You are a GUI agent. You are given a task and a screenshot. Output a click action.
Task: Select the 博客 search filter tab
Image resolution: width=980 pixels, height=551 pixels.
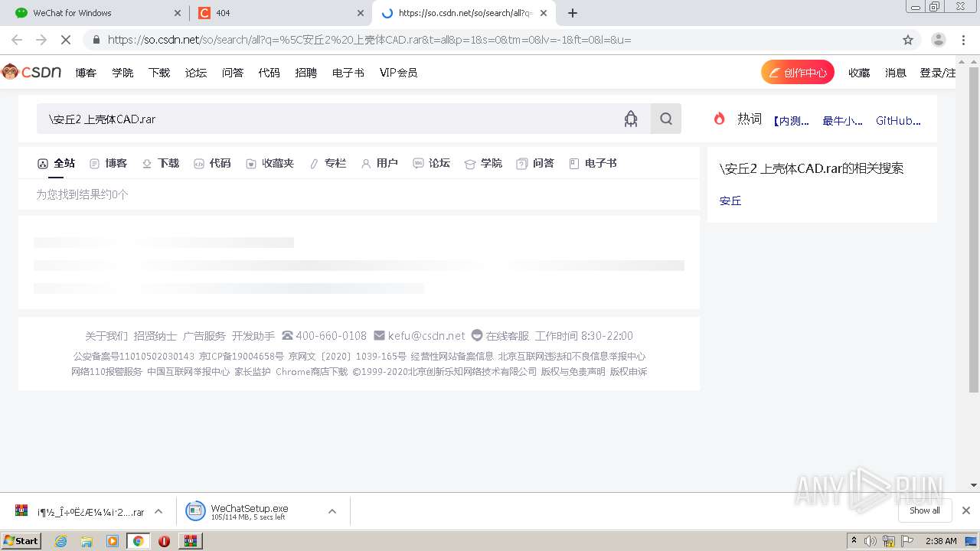tap(108, 163)
